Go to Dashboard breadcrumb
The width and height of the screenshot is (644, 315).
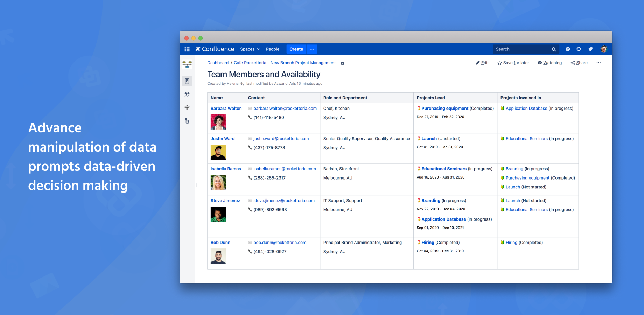pyautogui.click(x=218, y=63)
